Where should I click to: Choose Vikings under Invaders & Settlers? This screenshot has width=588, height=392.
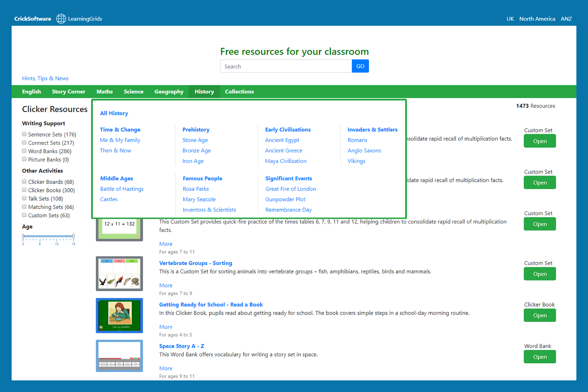click(356, 161)
